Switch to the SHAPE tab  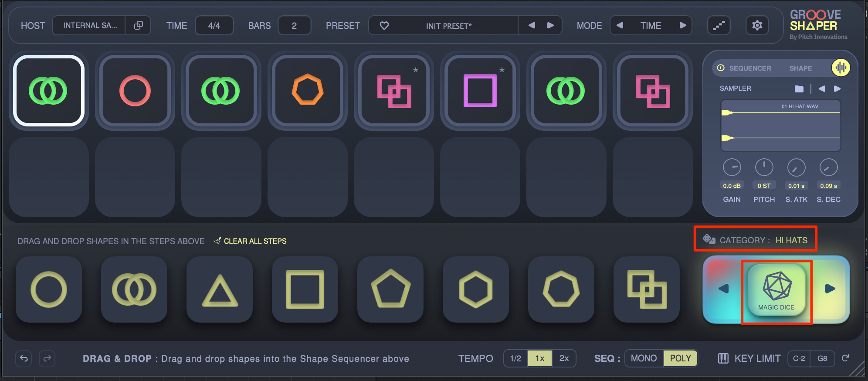800,68
